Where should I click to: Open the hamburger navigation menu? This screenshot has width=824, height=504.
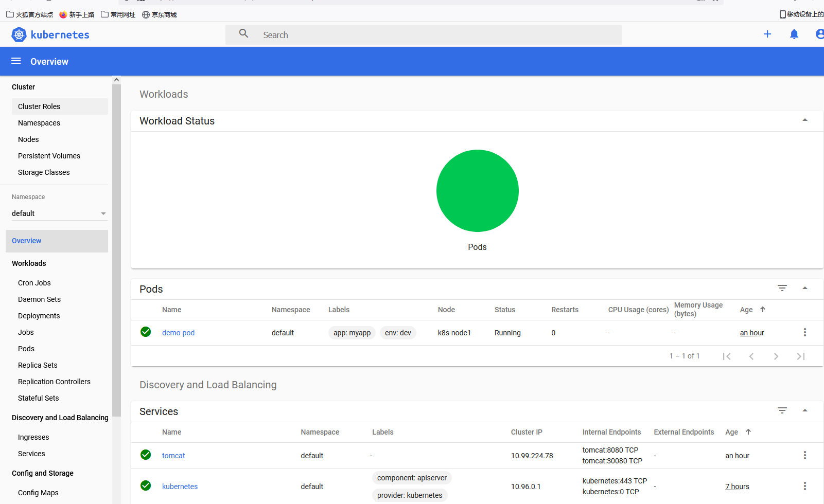[x=16, y=61]
